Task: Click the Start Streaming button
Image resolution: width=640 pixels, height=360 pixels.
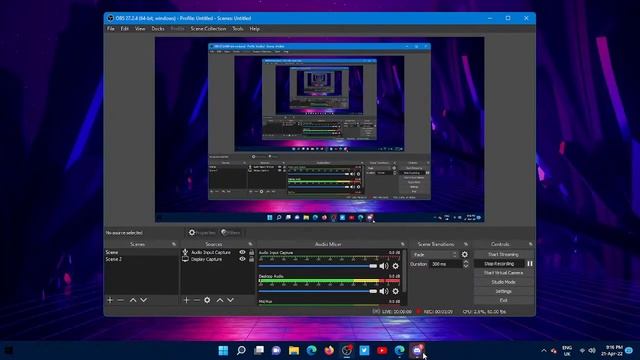Action: (503, 254)
